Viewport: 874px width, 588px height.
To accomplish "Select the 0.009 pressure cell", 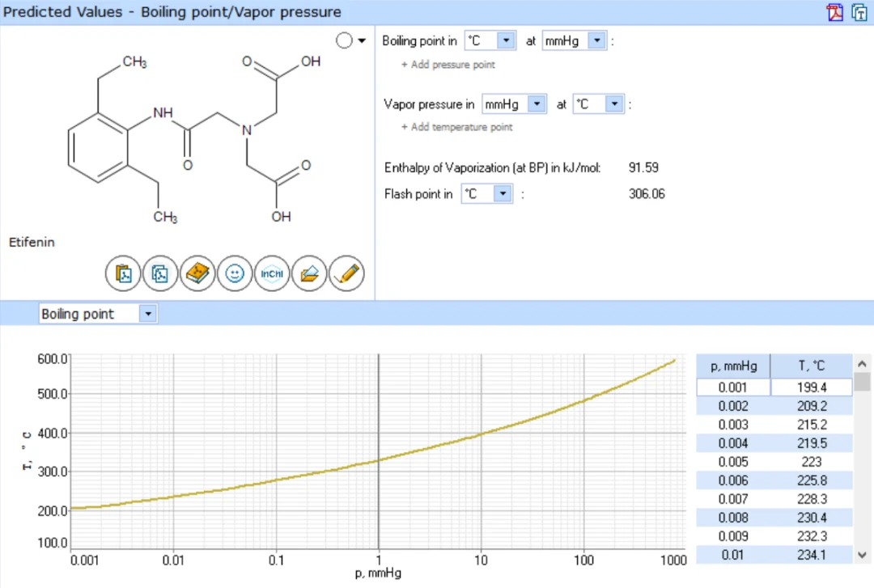I will click(733, 536).
